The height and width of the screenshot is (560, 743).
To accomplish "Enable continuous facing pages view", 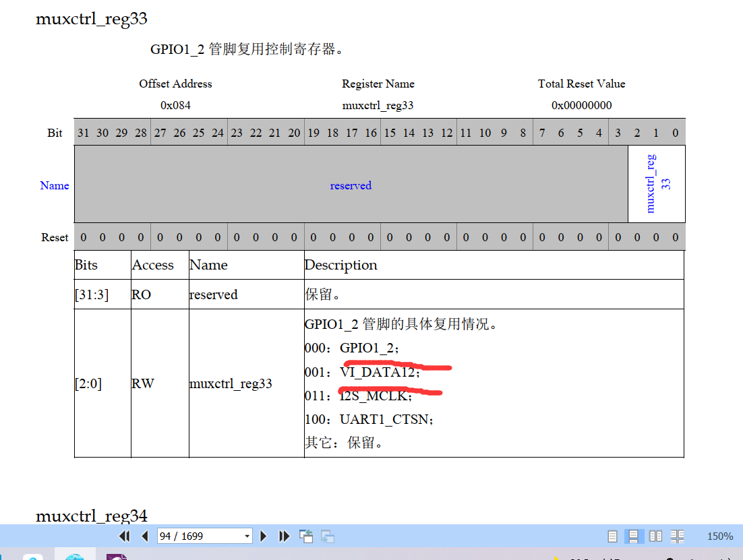I will click(x=677, y=536).
